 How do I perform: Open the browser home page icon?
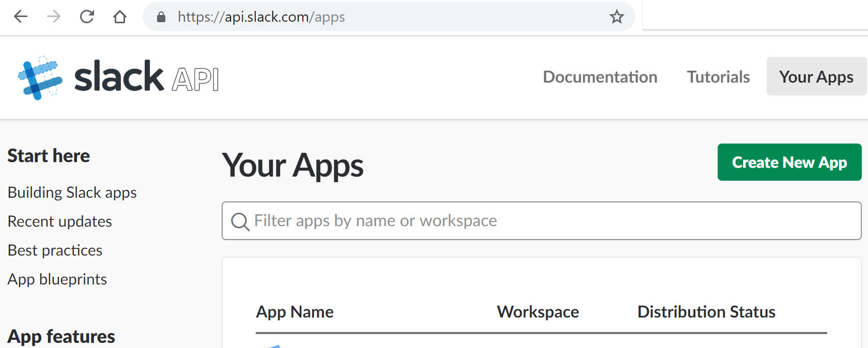pos(120,17)
